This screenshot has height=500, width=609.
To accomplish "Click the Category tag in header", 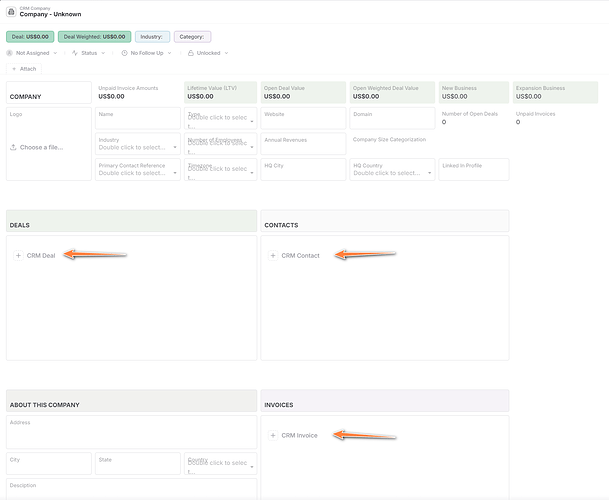I will coord(192,36).
